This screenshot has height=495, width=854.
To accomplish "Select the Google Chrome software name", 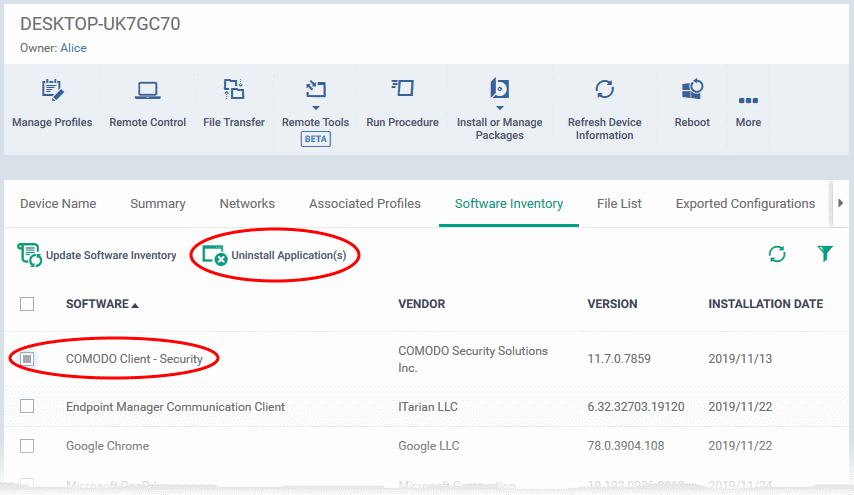I will [107, 446].
